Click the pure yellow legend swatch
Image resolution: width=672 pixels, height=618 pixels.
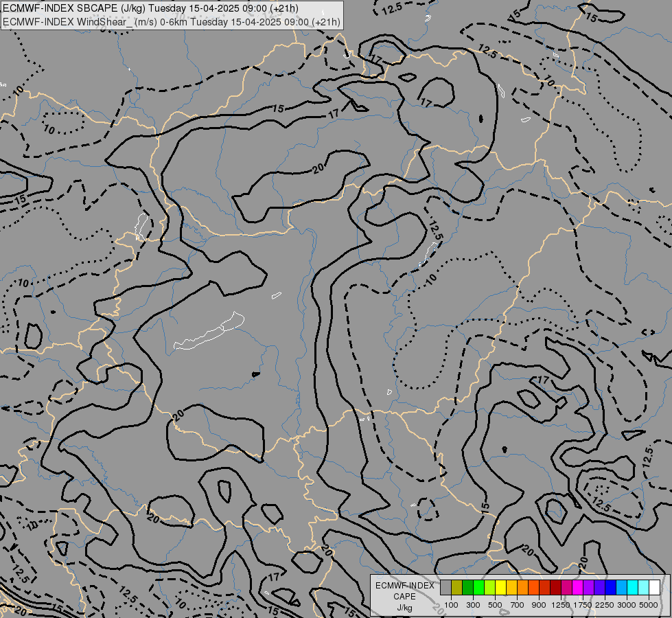[x=500, y=587]
